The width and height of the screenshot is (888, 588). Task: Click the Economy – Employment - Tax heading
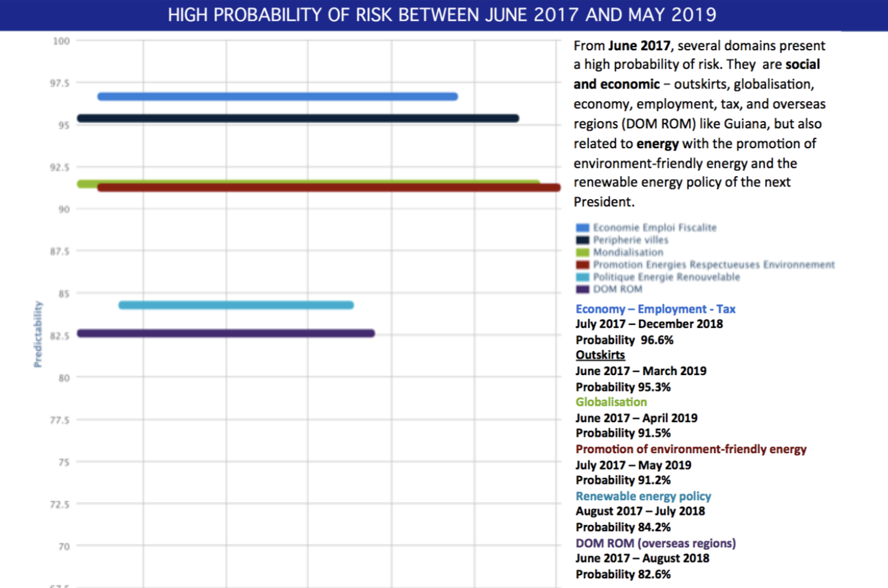pos(655,309)
